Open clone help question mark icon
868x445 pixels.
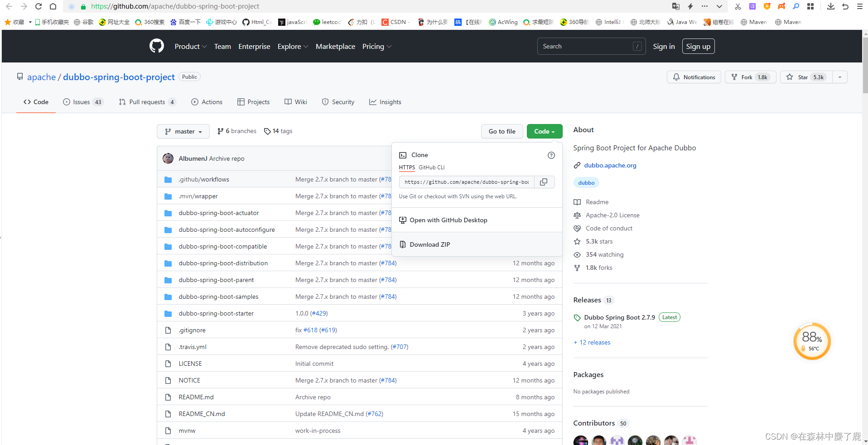(x=551, y=155)
